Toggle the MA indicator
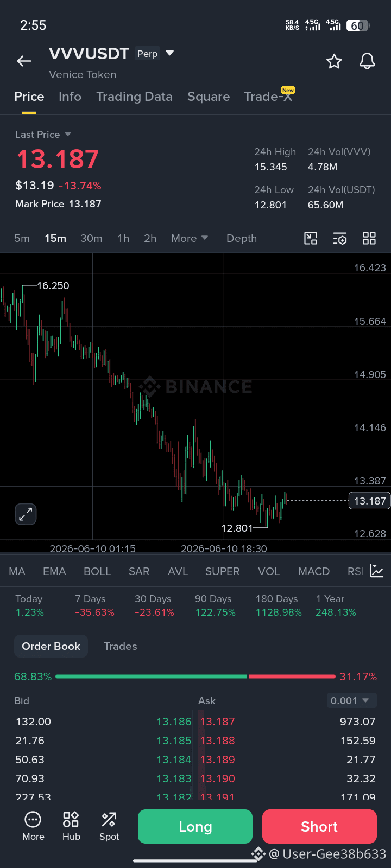The height and width of the screenshot is (868, 391). click(x=17, y=571)
